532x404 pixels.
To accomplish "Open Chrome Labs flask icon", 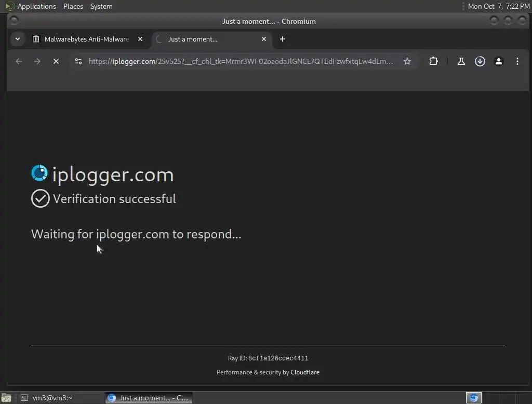I will coord(461,61).
